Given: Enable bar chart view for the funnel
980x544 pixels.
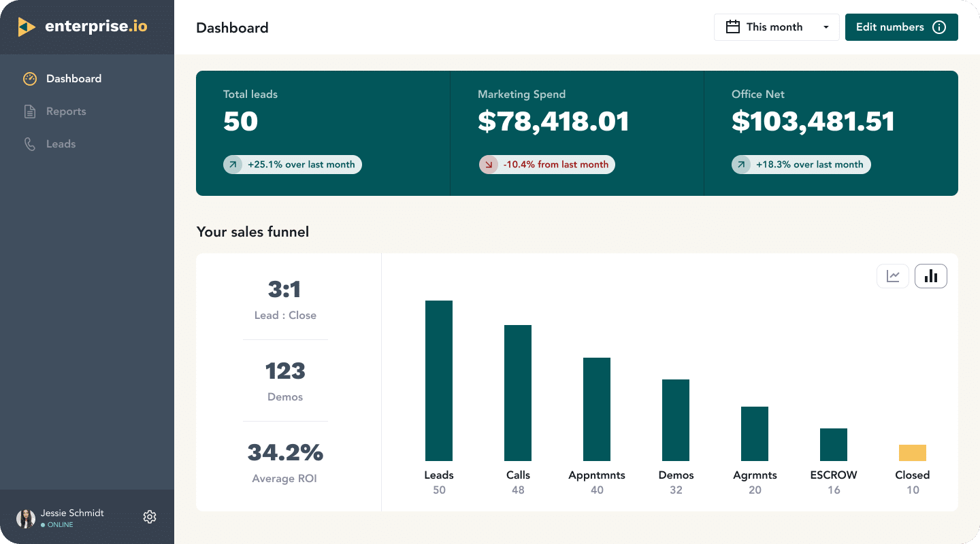Looking at the screenshot, I should coord(930,275).
